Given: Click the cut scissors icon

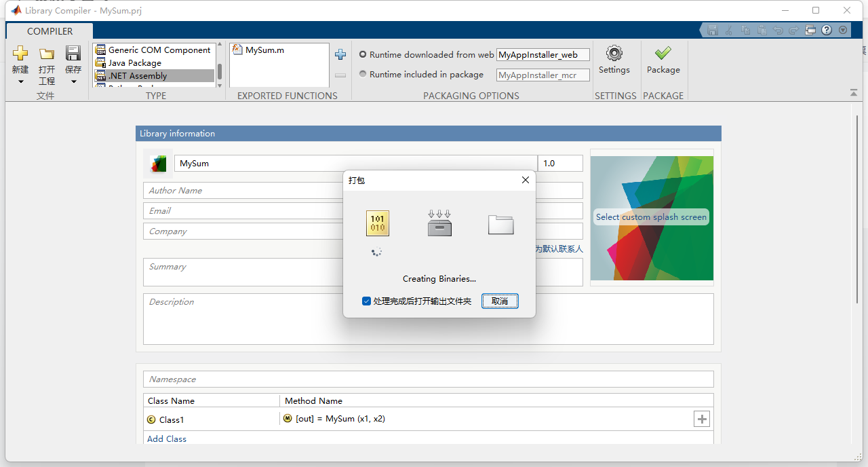Looking at the screenshot, I should click(x=729, y=30).
